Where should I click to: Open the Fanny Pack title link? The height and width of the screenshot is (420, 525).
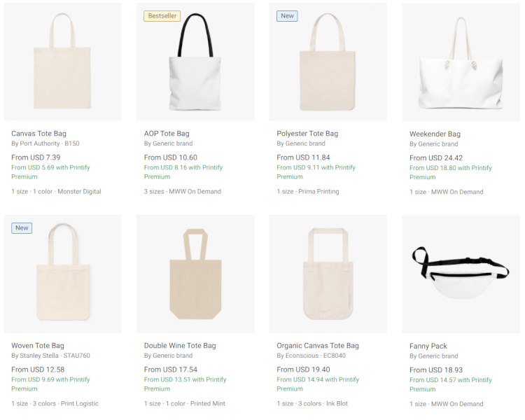(428, 346)
